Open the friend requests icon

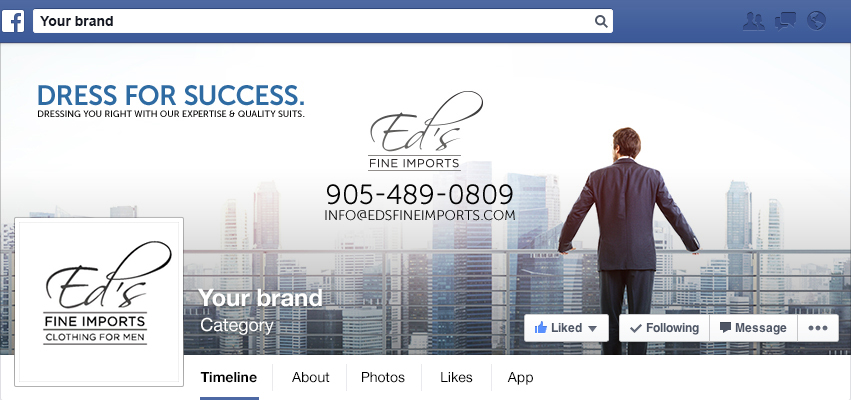click(753, 21)
